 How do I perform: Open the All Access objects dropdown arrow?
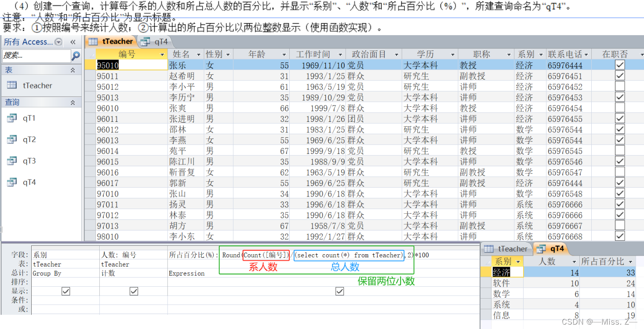[59, 42]
